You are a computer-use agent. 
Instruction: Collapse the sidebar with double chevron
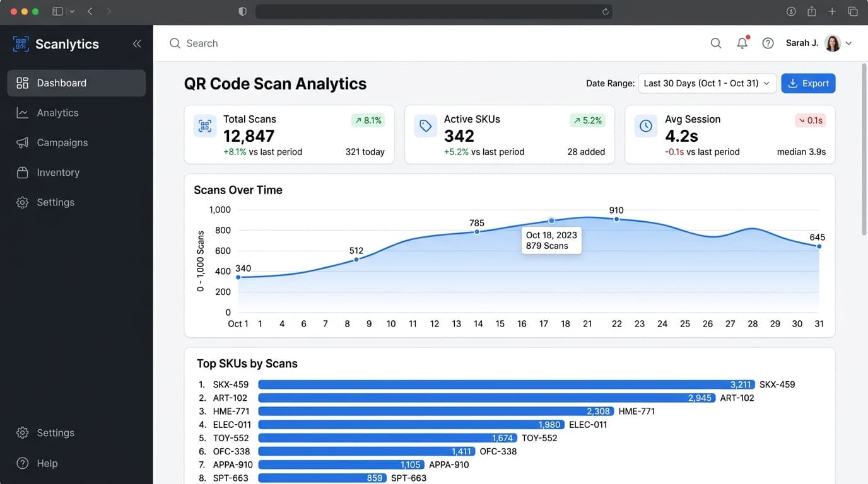(x=137, y=43)
